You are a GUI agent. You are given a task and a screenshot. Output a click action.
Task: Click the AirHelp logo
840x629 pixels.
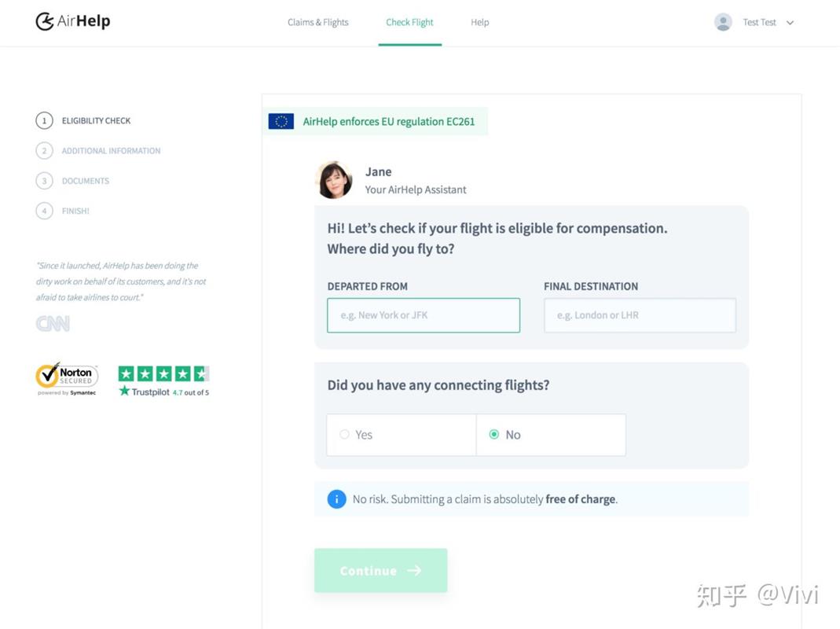[73, 21]
